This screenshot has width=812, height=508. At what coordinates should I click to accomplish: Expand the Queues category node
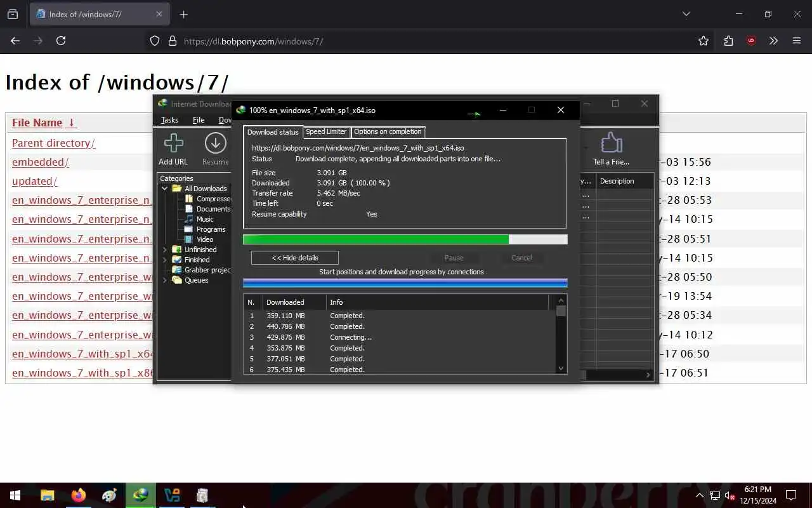[x=165, y=280]
